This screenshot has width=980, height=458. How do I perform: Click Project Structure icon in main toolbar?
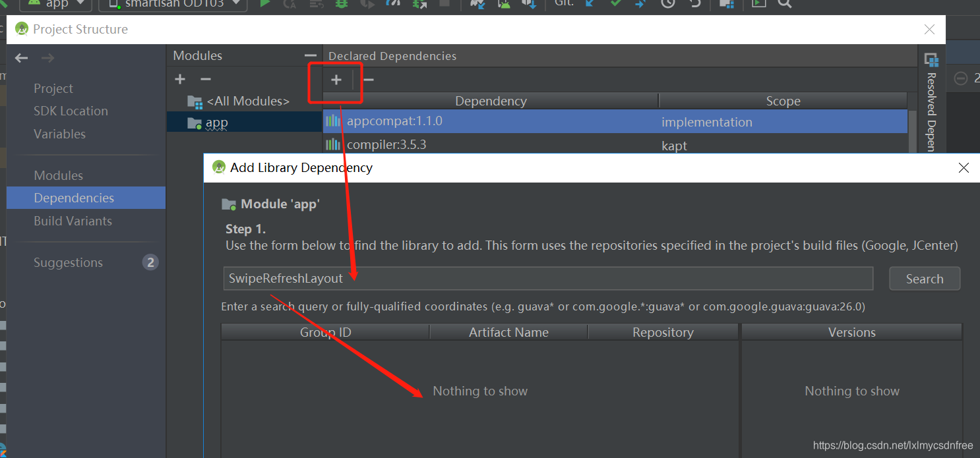tap(727, 3)
